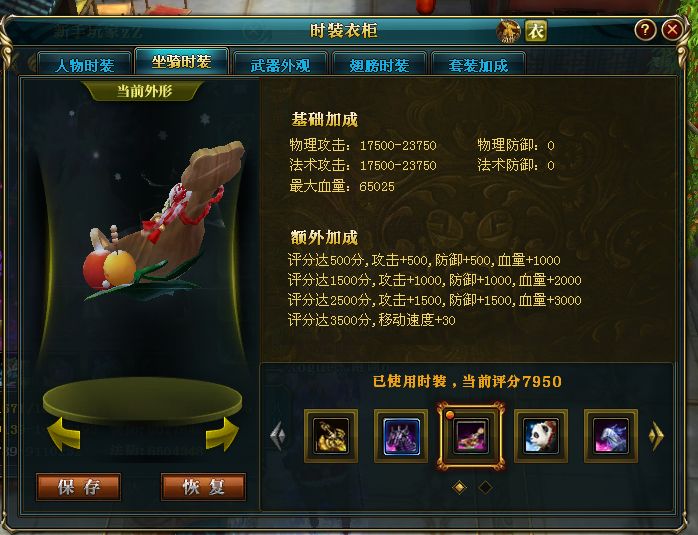Image resolution: width=698 pixels, height=535 pixels.
Task: Click the 恢复 restore button
Action: (x=203, y=487)
